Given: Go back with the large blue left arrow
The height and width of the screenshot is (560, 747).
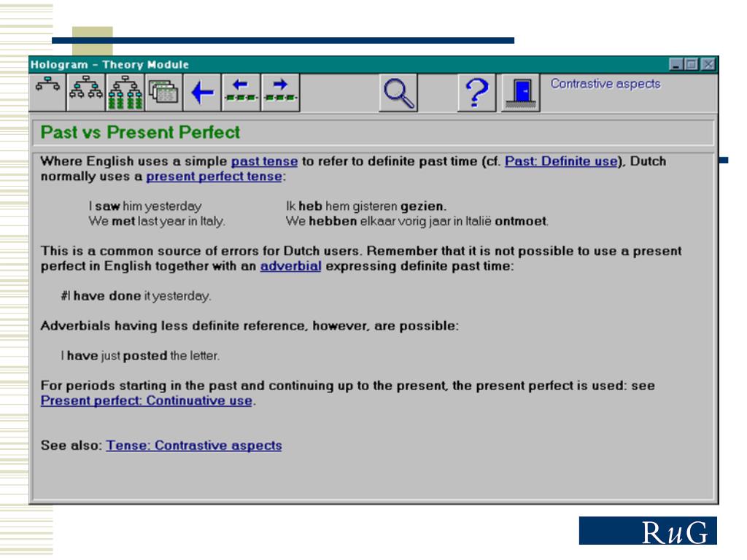Looking at the screenshot, I should point(202,93).
